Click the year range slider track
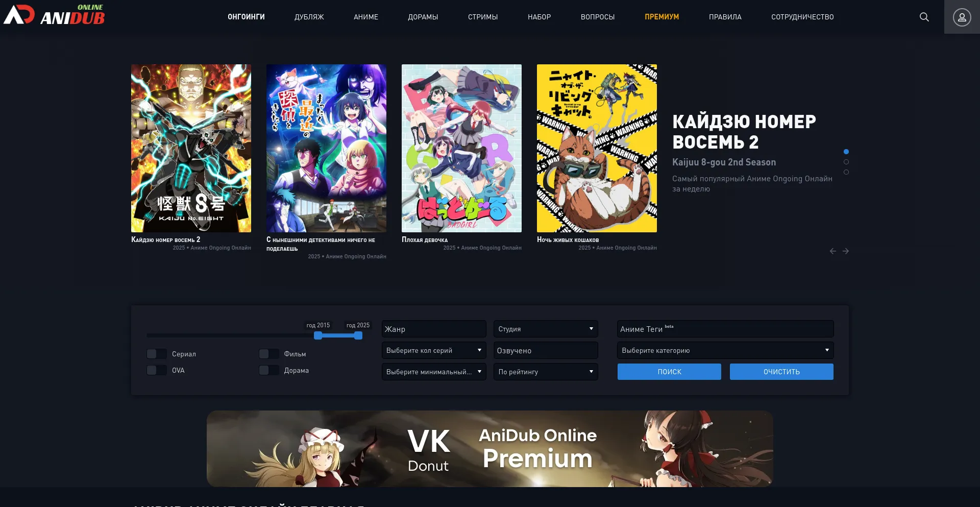The image size is (980, 507). (254, 335)
